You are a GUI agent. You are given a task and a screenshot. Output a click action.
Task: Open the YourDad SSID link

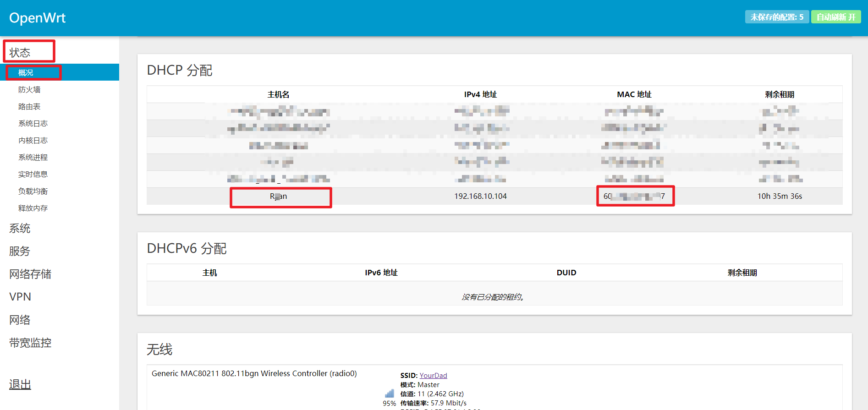point(433,376)
